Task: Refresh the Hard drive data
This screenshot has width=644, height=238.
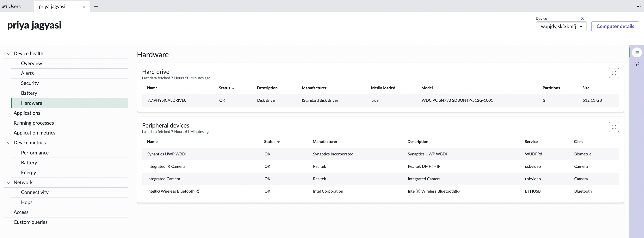Action: click(x=614, y=73)
